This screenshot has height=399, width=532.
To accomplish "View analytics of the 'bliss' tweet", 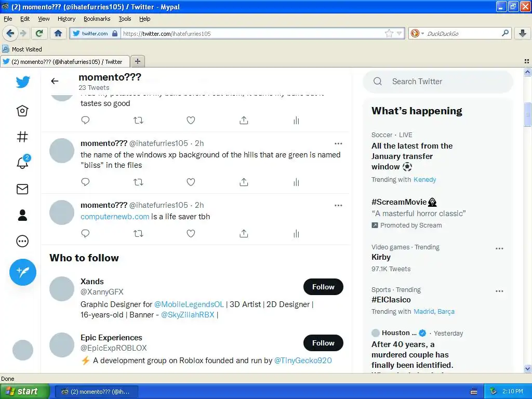I will tap(296, 182).
